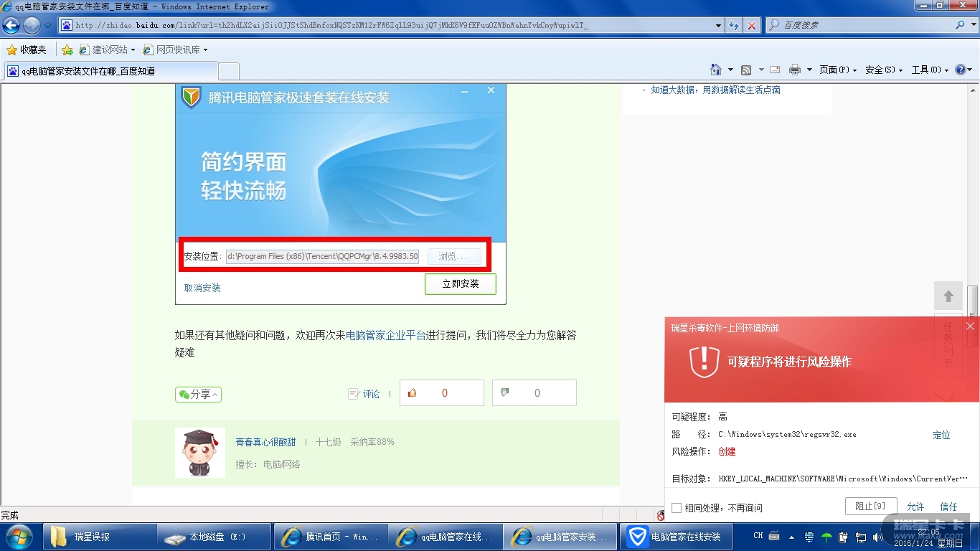
Task: Click the thumbs-down vote button
Action: pos(534,393)
